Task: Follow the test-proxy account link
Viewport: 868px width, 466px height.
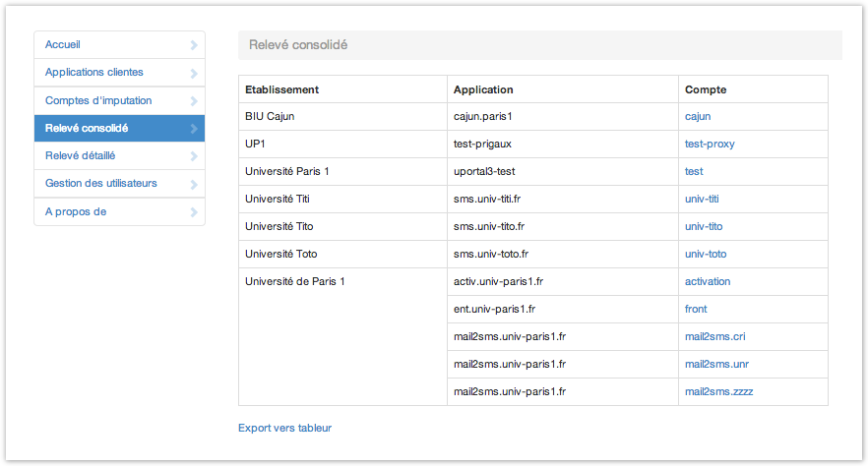Action: [x=710, y=144]
